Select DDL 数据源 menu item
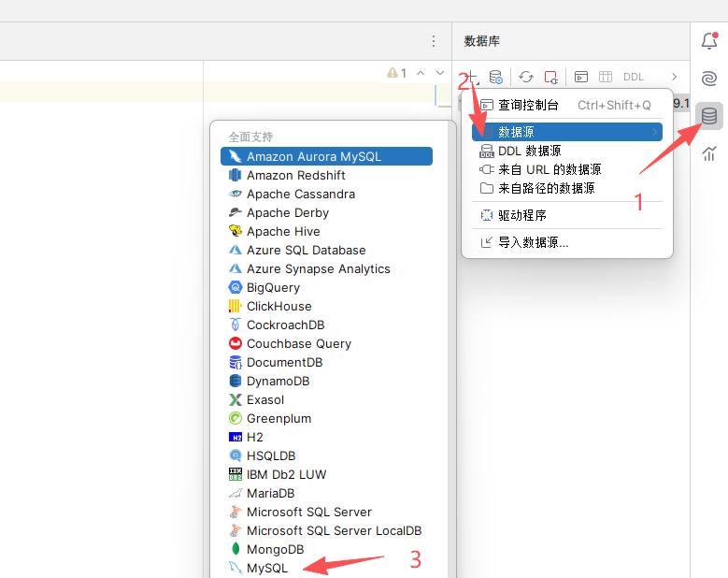 coord(567,151)
